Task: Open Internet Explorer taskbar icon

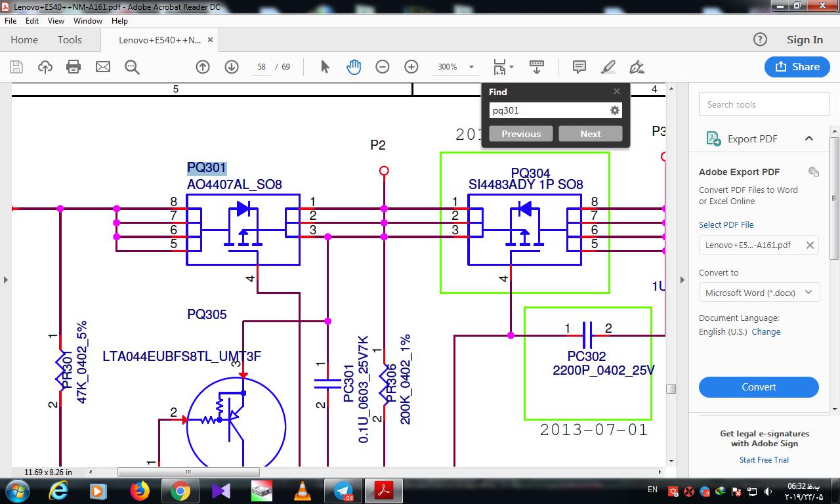Action: [58, 491]
